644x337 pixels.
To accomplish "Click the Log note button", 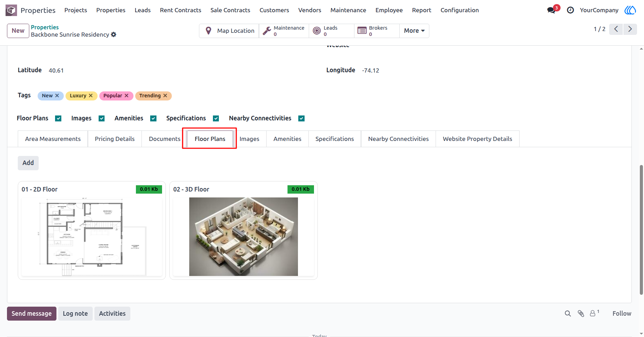I will [75, 314].
